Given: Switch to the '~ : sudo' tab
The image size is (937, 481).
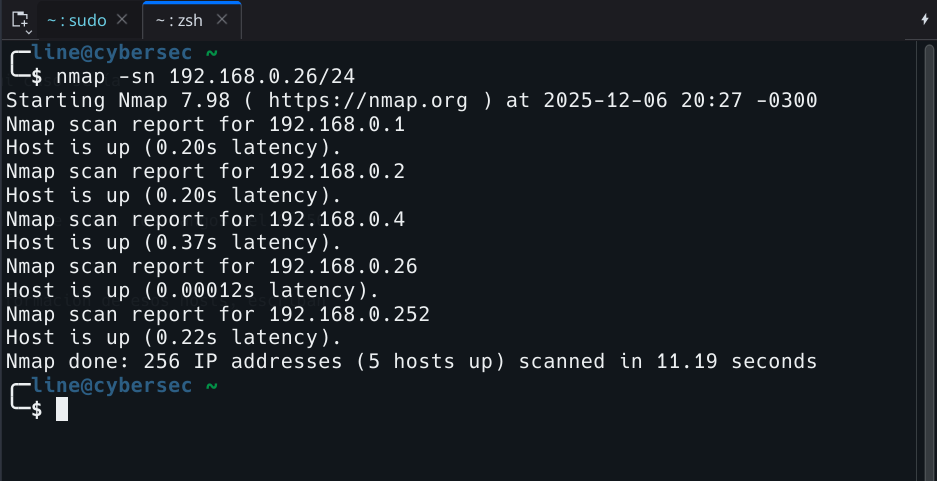Looking at the screenshot, I should pos(77,19).
